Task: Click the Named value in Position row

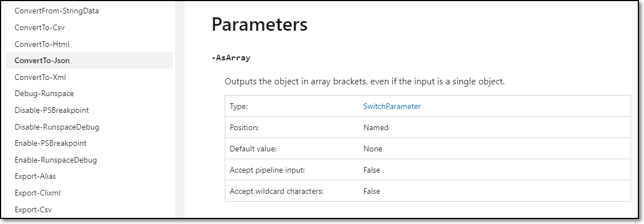Action: [x=376, y=127]
